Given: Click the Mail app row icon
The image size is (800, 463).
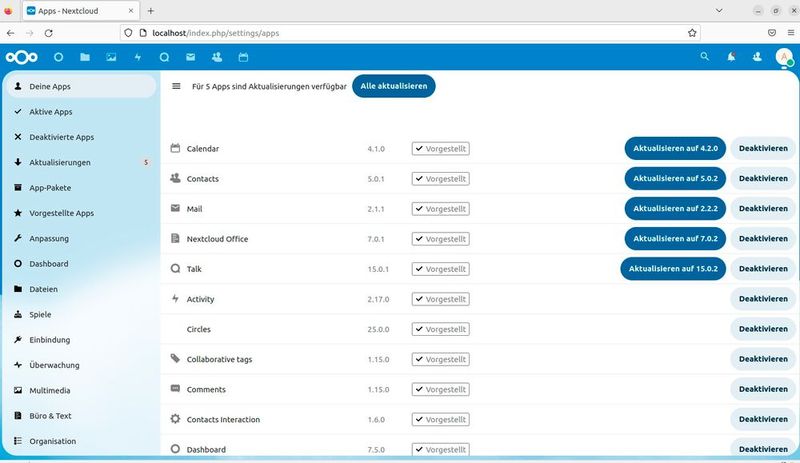Looking at the screenshot, I should coord(175,208).
